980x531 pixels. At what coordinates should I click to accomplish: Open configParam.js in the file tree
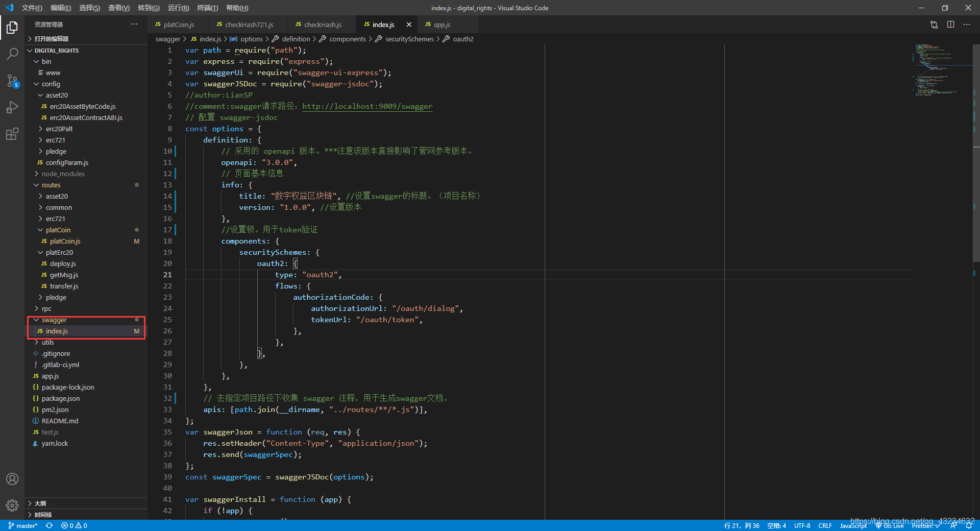coord(86,162)
